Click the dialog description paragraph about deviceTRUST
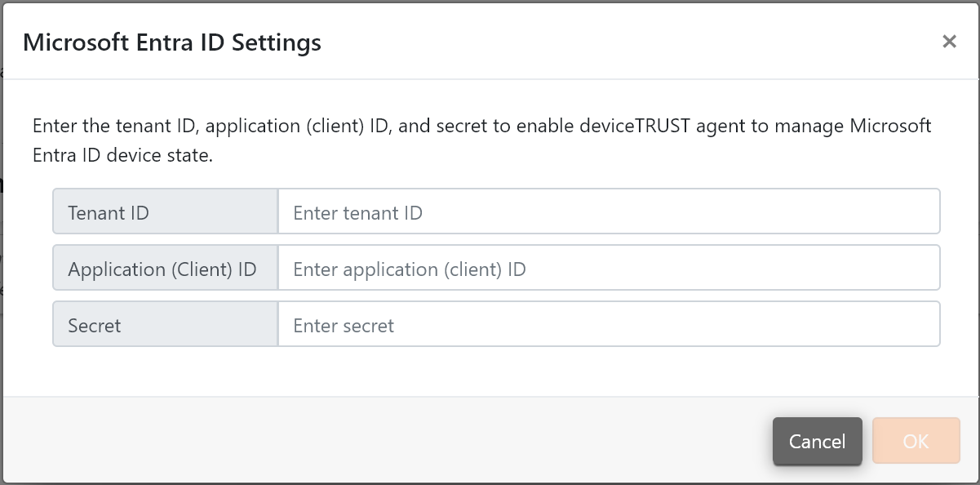This screenshot has height=485, width=980. (x=481, y=140)
